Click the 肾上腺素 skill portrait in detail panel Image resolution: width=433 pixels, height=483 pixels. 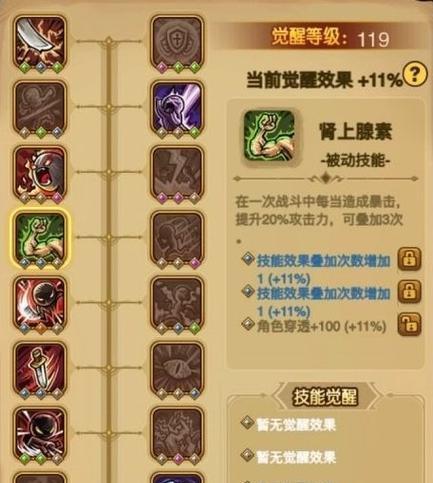coord(269,136)
